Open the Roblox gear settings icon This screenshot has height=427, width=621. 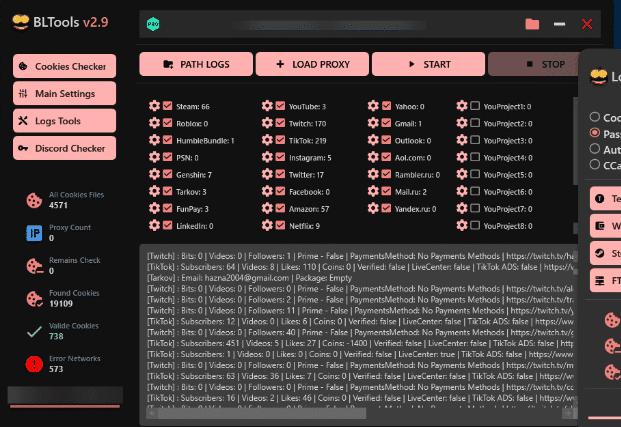coord(154,123)
